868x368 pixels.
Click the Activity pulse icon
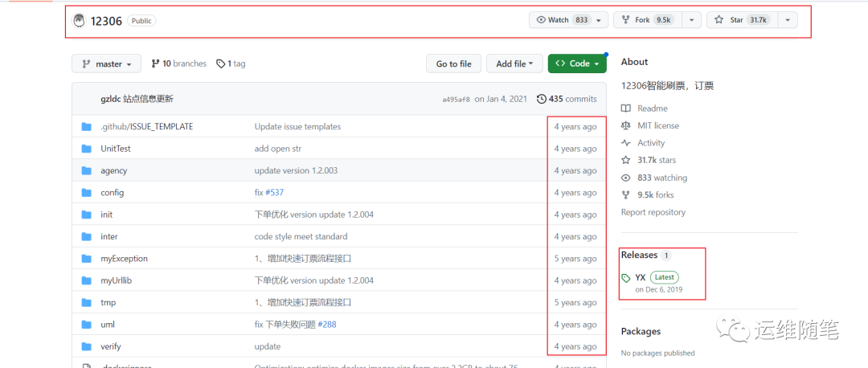point(626,143)
